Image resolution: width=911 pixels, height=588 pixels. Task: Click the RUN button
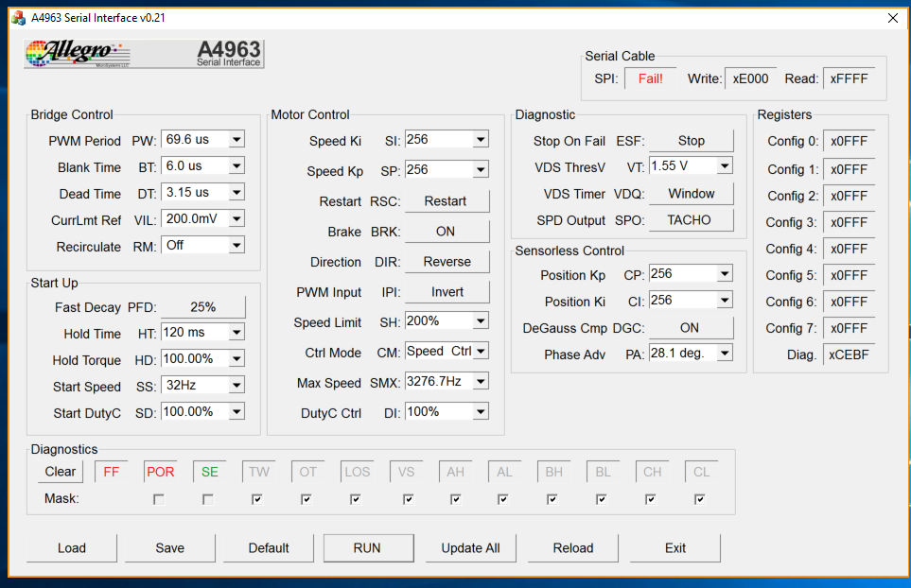pyautogui.click(x=368, y=548)
